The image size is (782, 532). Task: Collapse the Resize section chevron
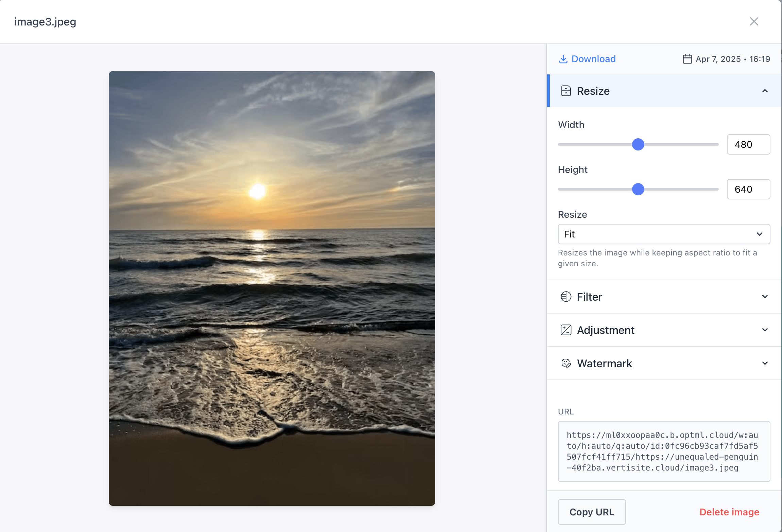(765, 91)
